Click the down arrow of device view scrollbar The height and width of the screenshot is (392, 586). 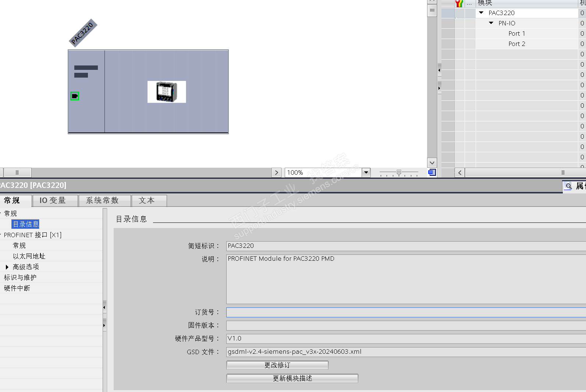pos(432,163)
